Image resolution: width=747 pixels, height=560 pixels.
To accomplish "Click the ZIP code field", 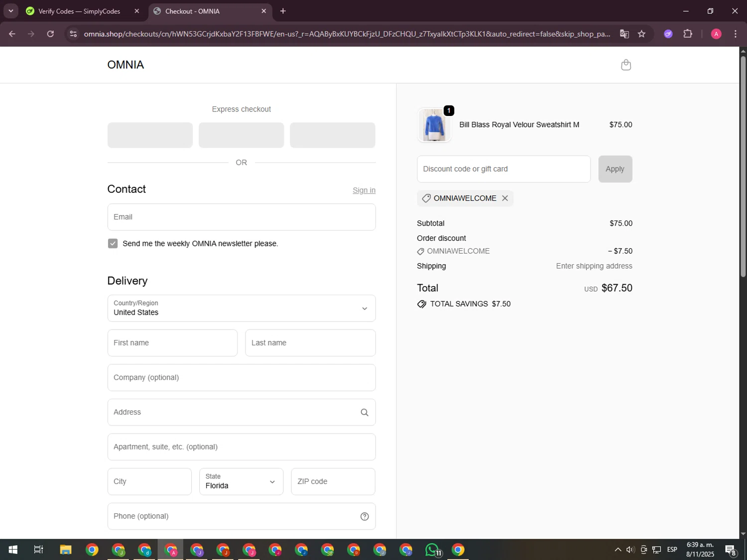I will tap(333, 481).
